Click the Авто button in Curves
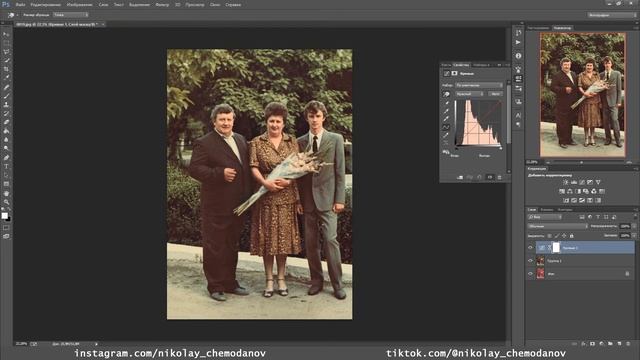 tap(495, 94)
